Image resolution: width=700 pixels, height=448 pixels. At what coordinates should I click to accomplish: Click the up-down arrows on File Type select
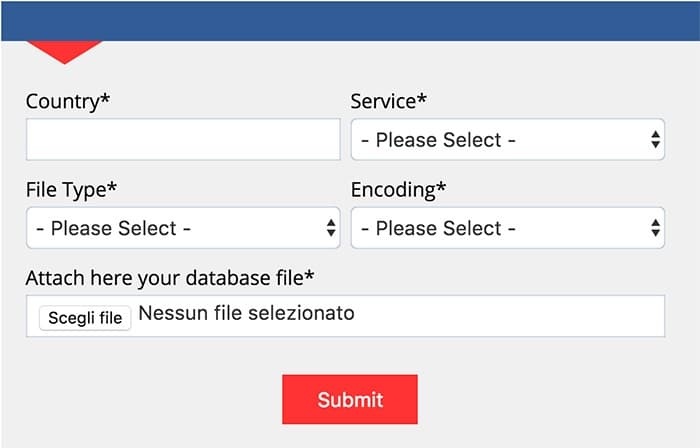(331, 228)
